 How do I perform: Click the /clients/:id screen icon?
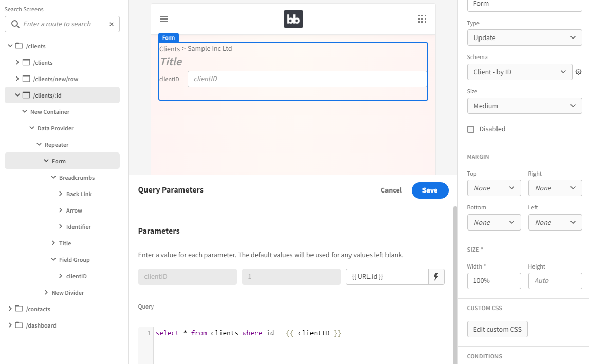[26, 95]
